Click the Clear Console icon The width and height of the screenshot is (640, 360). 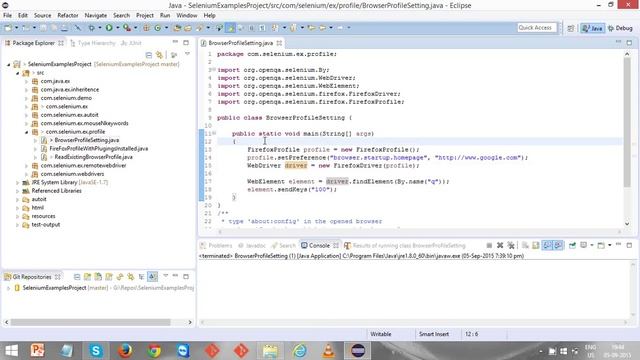(x=525, y=245)
